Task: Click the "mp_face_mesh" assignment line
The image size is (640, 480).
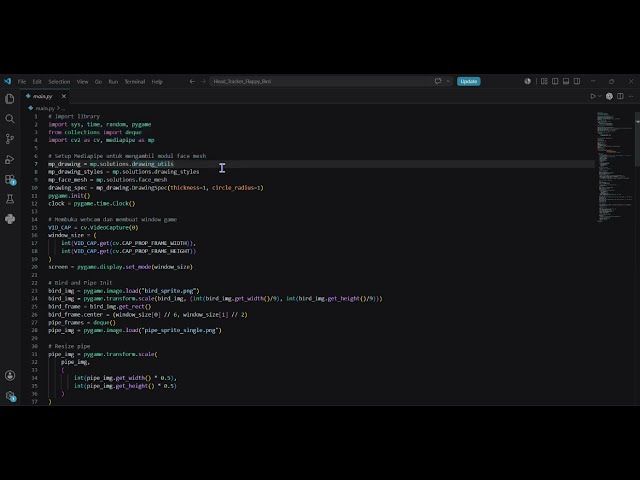Action: 107,180
